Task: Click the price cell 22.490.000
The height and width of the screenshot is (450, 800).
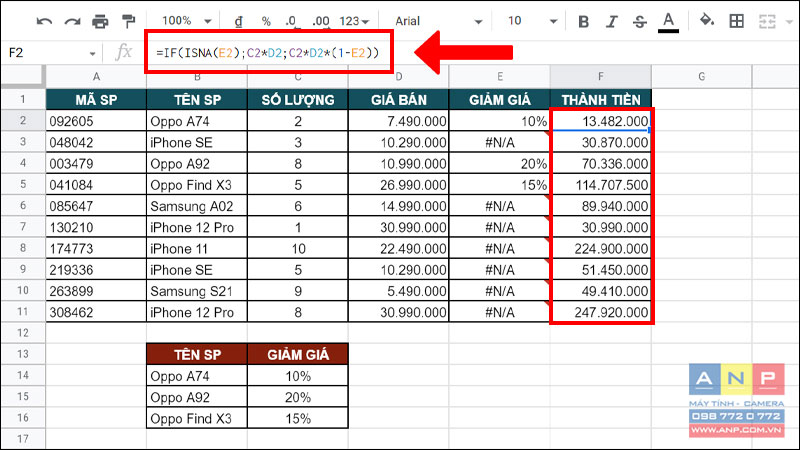Action: point(398,248)
